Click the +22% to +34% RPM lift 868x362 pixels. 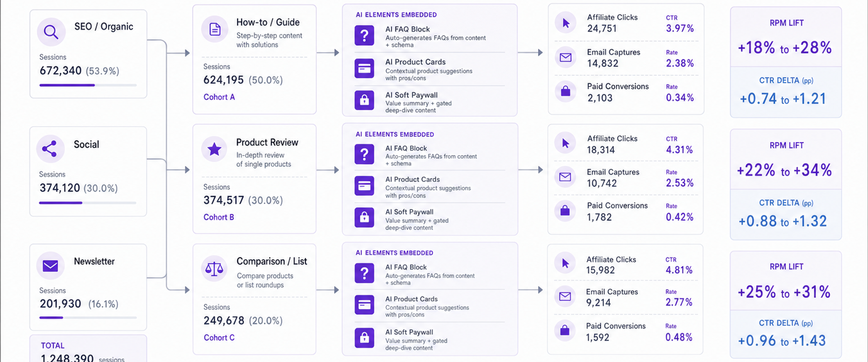(x=784, y=170)
